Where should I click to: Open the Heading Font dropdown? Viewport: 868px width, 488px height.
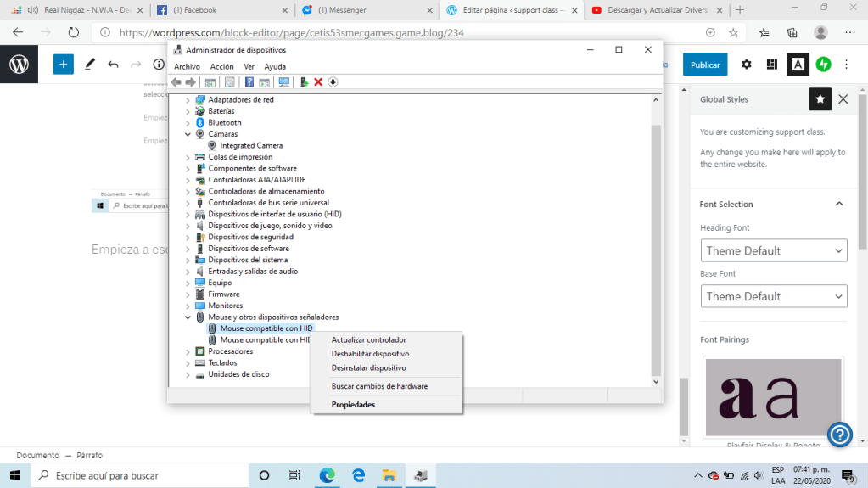774,250
